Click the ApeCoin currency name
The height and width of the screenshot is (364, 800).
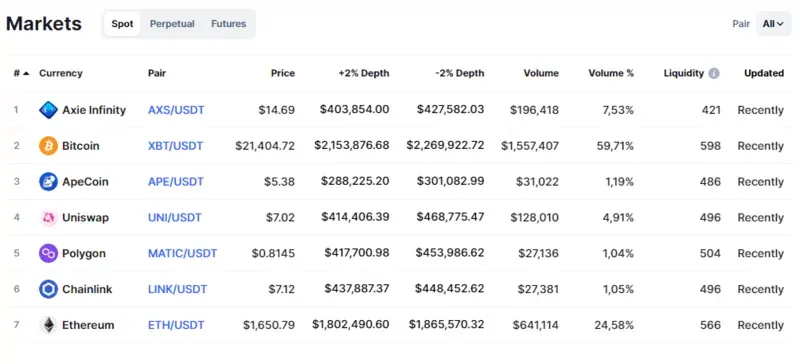coord(85,182)
